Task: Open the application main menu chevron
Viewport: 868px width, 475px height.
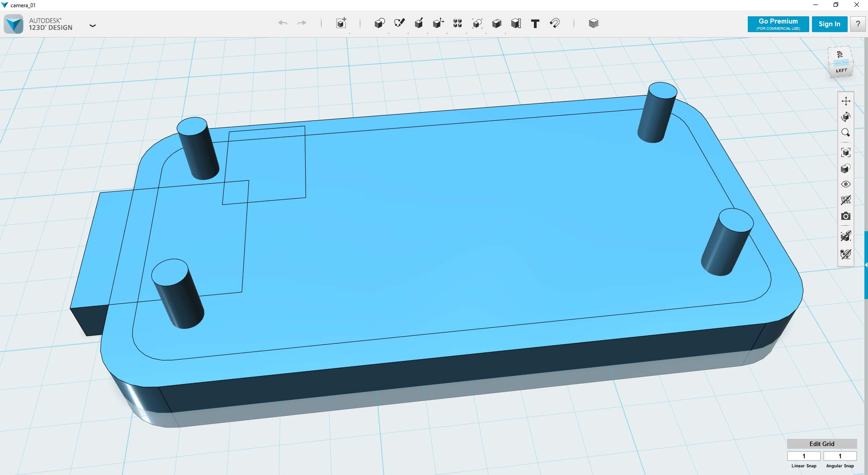Action: 93,26
